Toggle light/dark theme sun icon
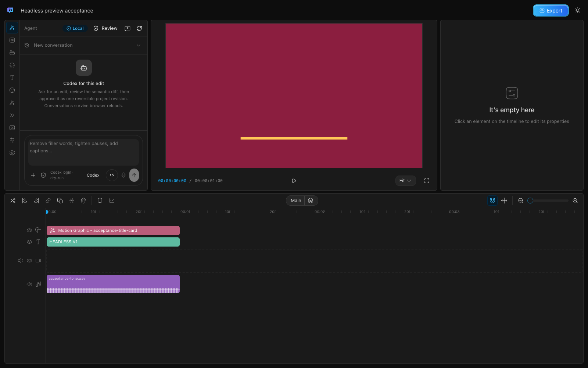The width and height of the screenshot is (588, 368). click(578, 10)
